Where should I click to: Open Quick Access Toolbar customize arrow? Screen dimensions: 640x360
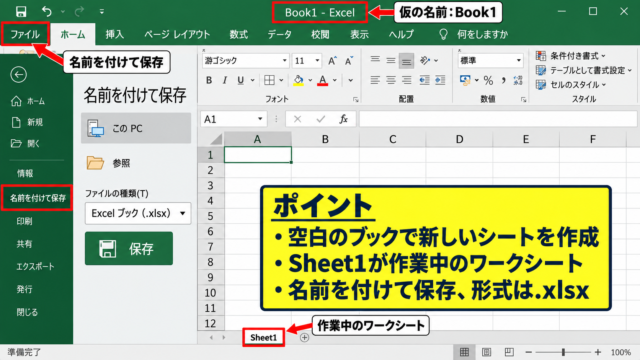(x=102, y=12)
